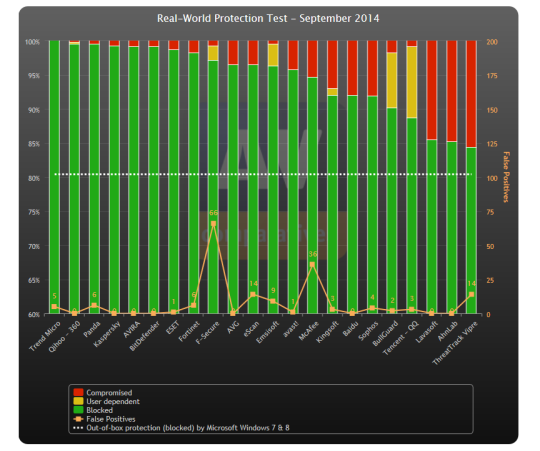Toggle the User dependent legend entry
This screenshot has width=540, height=451.
tap(107, 401)
